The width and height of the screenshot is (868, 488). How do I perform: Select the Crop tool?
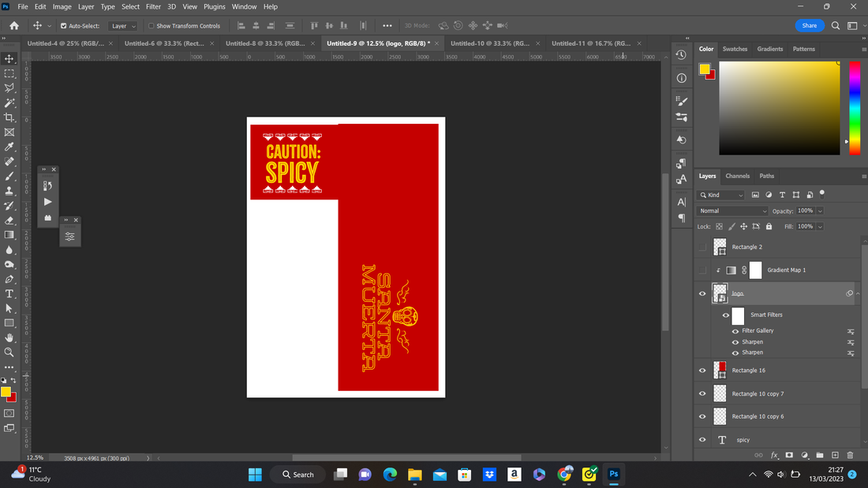pyautogui.click(x=9, y=117)
